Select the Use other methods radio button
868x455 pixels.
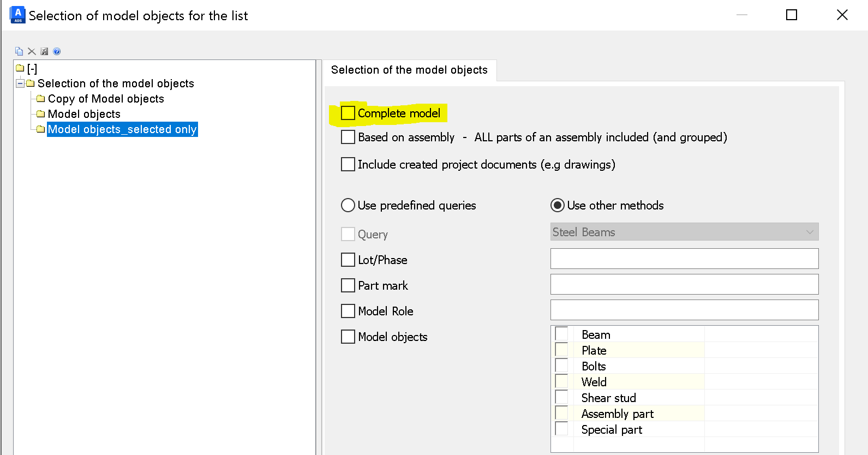(558, 205)
